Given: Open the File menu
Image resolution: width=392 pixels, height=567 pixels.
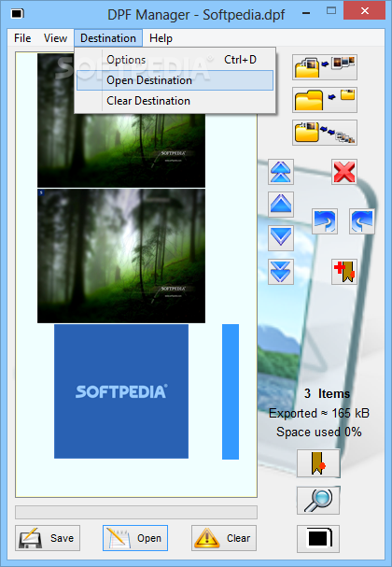Looking at the screenshot, I should coord(22,38).
